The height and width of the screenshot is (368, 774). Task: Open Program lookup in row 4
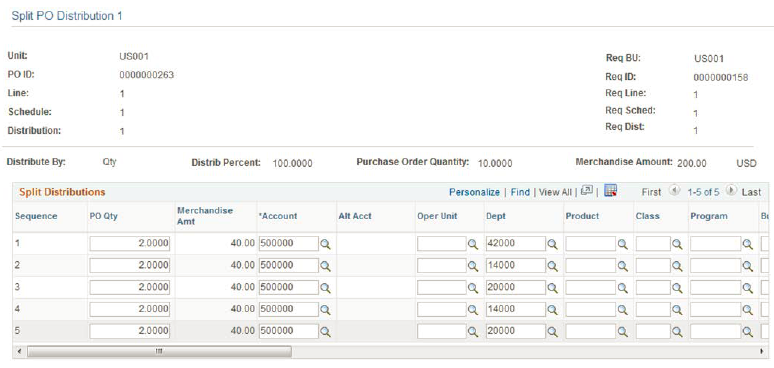click(748, 309)
